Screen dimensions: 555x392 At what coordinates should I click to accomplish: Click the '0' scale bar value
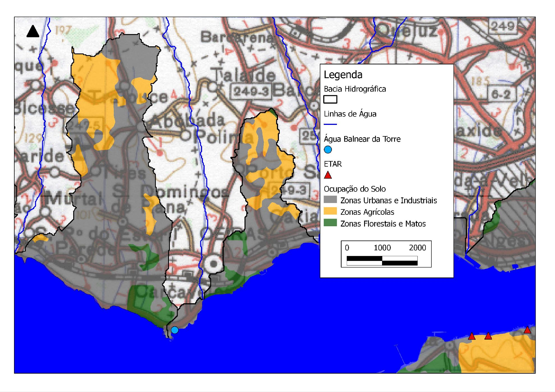point(347,248)
